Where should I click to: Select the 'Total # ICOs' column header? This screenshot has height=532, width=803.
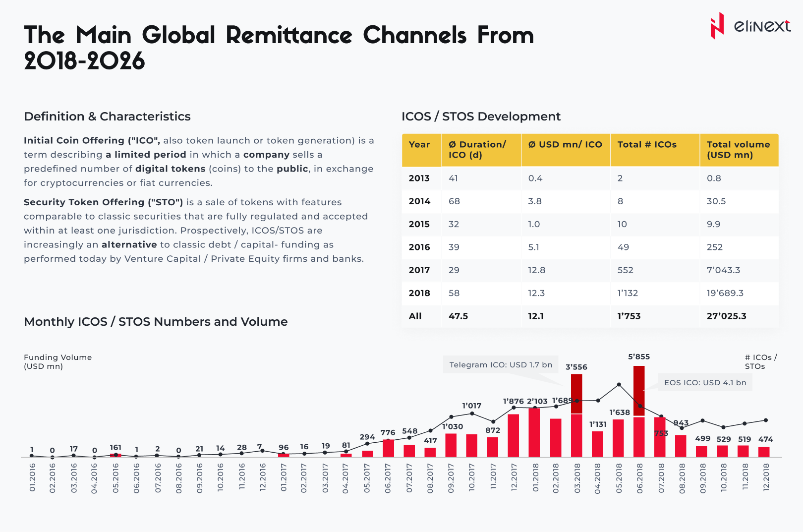[647, 145]
